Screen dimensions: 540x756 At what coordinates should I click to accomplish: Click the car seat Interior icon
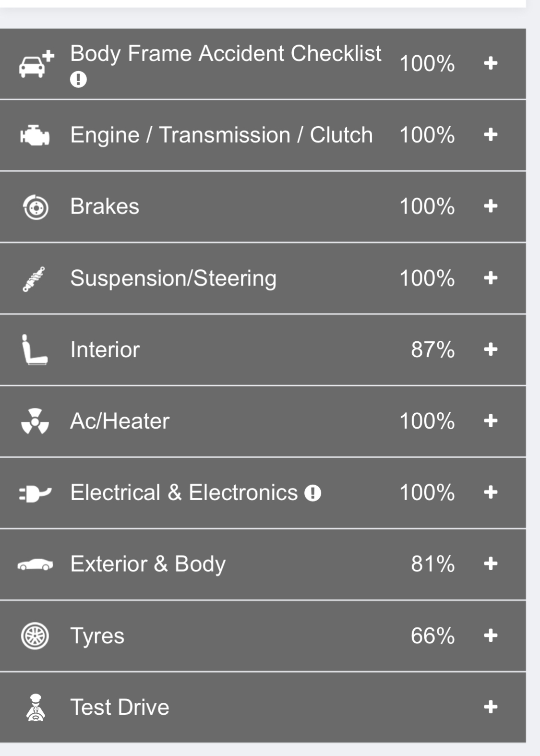[34, 349]
